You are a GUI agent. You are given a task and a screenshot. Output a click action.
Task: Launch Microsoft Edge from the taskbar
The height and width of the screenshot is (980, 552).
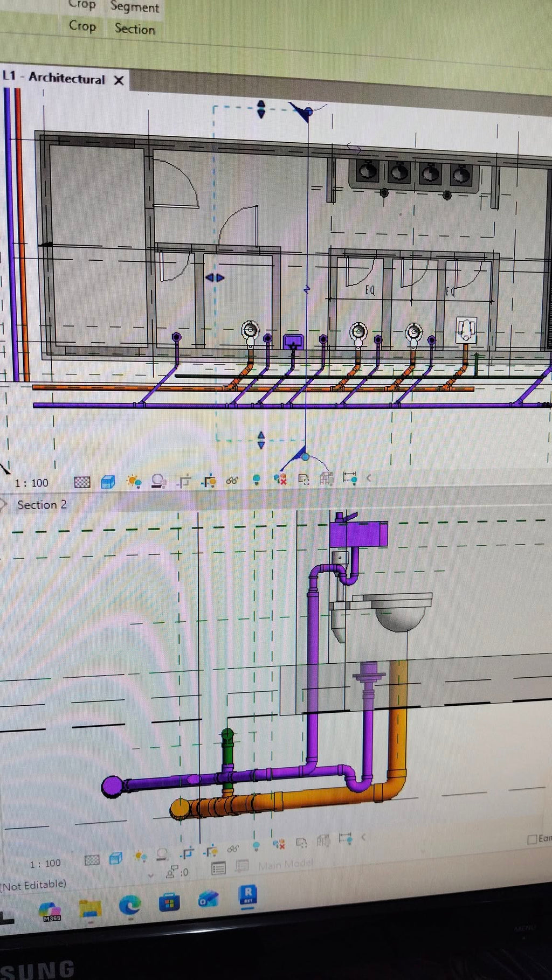(x=129, y=905)
